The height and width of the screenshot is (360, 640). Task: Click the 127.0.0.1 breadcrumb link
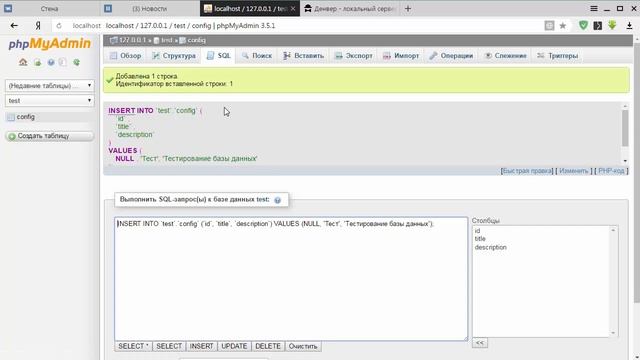click(132, 40)
